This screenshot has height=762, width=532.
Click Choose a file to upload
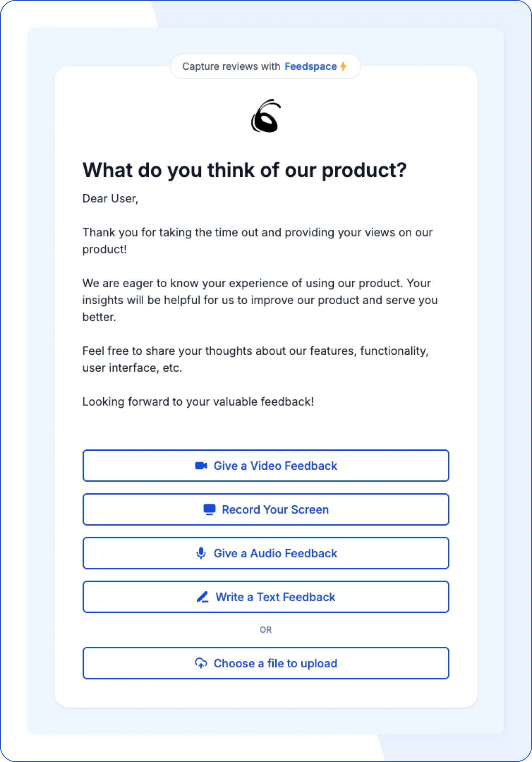(266, 663)
